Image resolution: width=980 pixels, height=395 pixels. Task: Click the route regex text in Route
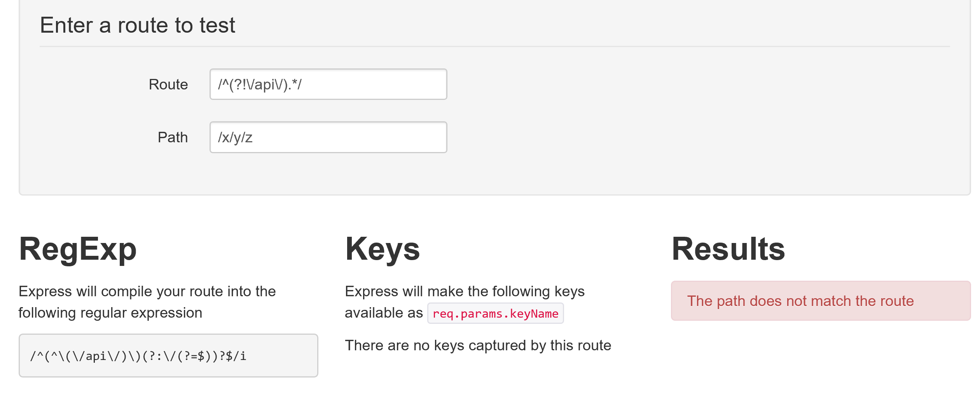point(259,84)
